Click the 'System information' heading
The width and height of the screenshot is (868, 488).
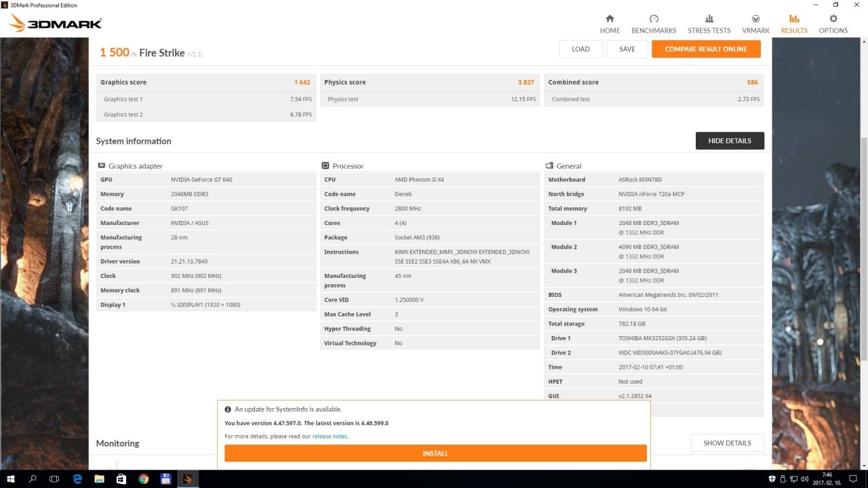[x=134, y=141]
